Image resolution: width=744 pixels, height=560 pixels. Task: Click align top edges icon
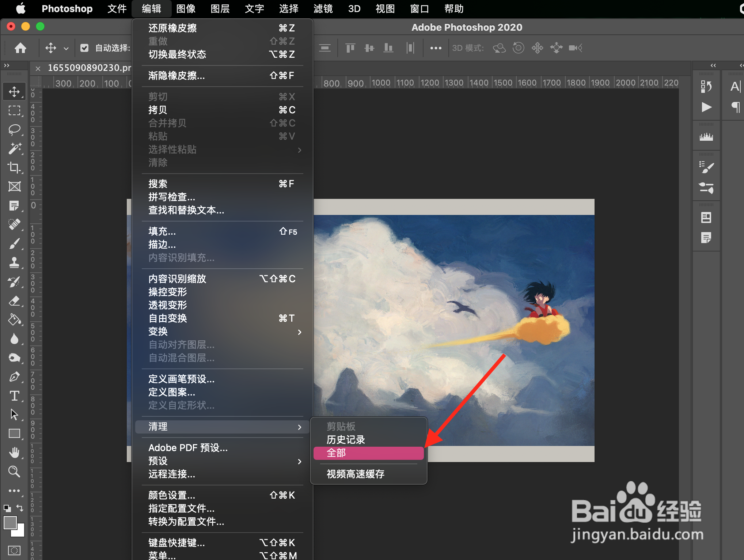[x=350, y=48]
